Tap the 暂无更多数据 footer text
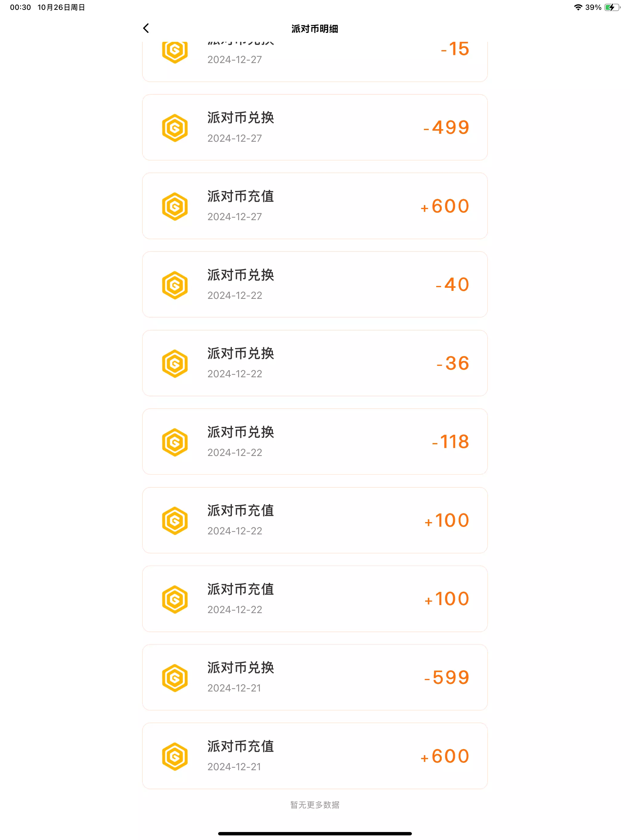630x840 pixels. [x=315, y=804]
